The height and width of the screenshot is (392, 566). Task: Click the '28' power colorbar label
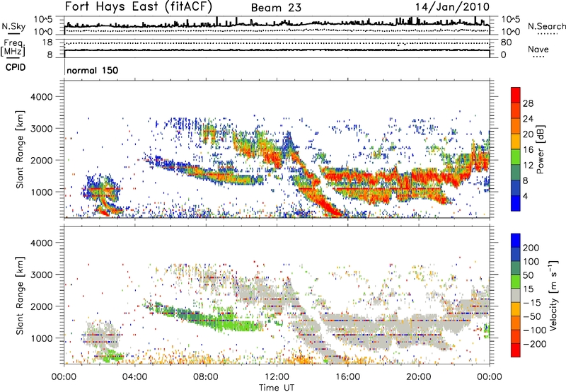(x=528, y=103)
